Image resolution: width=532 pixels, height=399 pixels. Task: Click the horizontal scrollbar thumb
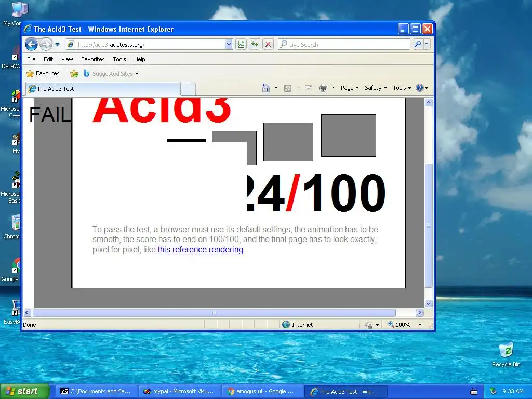[x=214, y=312]
